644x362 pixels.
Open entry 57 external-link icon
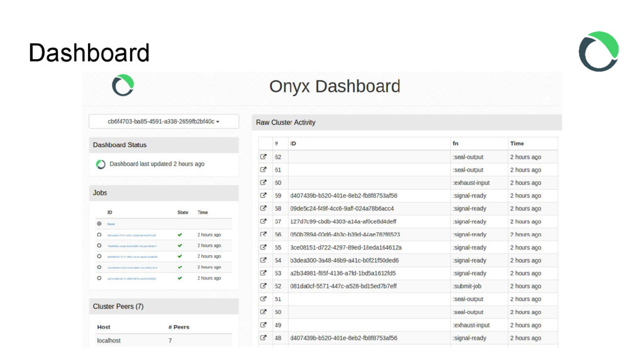pos(264,221)
